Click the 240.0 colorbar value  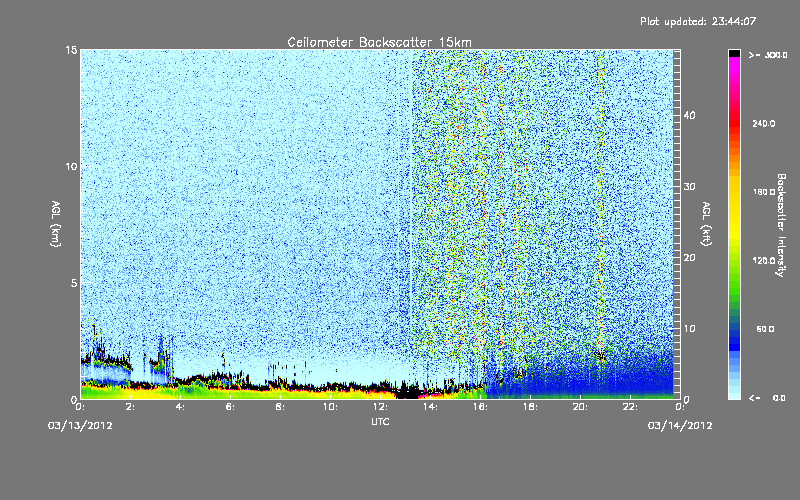pos(764,123)
